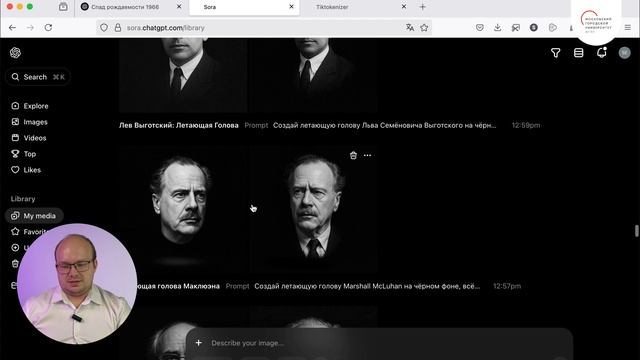This screenshot has height=360, width=640.
Task: Open the user profile avatar
Action: click(624, 53)
